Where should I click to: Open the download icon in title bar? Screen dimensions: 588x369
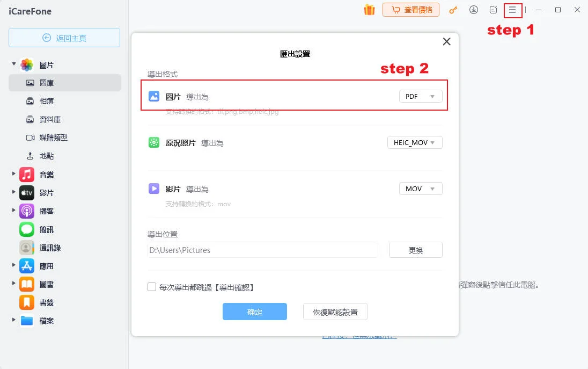pos(474,10)
